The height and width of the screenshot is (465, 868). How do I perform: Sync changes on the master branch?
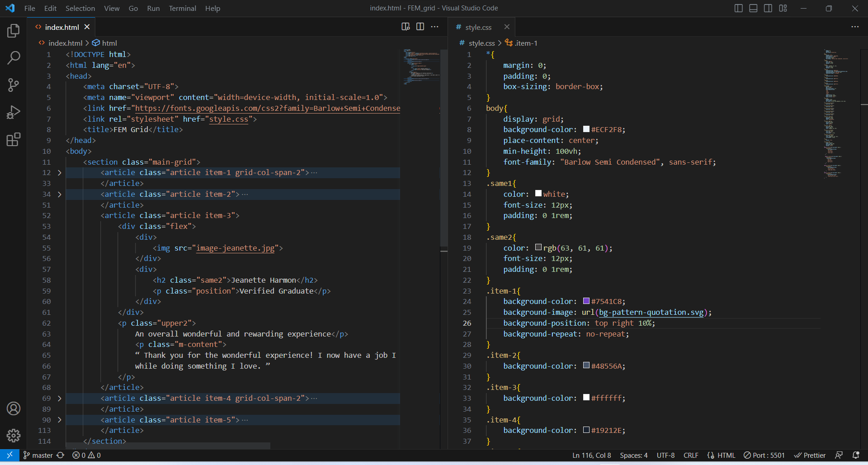click(x=61, y=455)
